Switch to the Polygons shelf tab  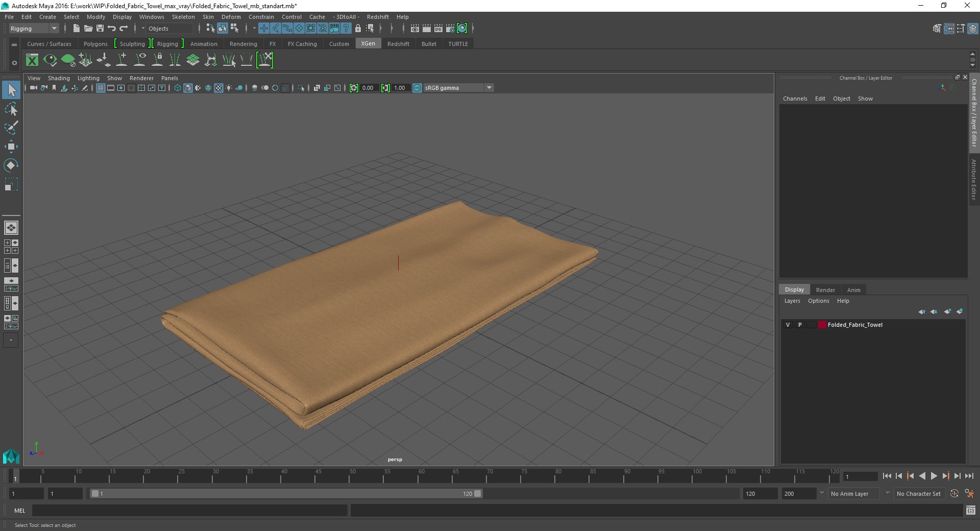click(95, 44)
